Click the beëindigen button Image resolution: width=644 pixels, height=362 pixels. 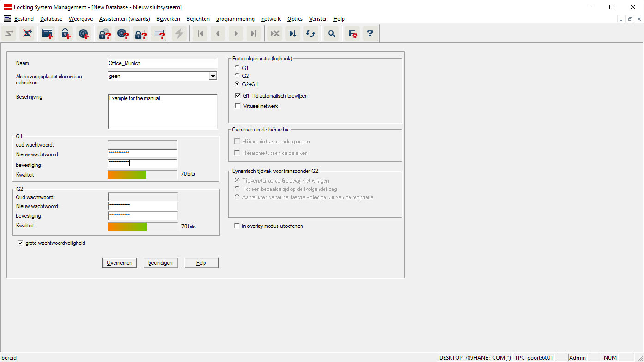[x=161, y=263]
